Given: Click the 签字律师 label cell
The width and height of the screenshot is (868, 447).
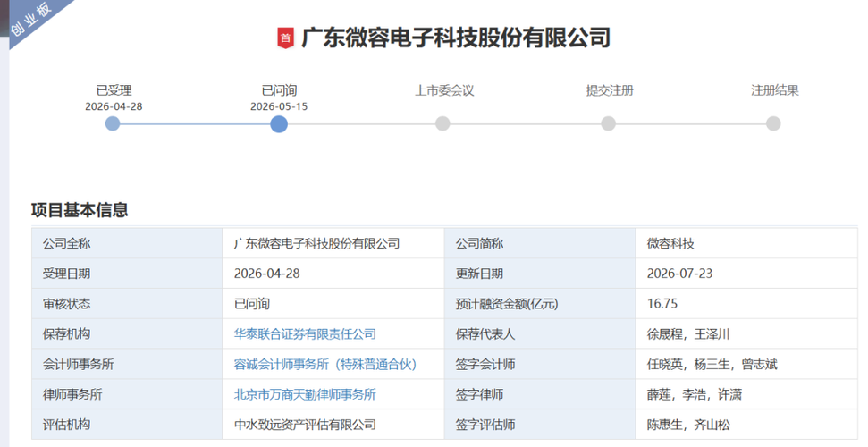Looking at the screenshot, I should click(540, 394).
